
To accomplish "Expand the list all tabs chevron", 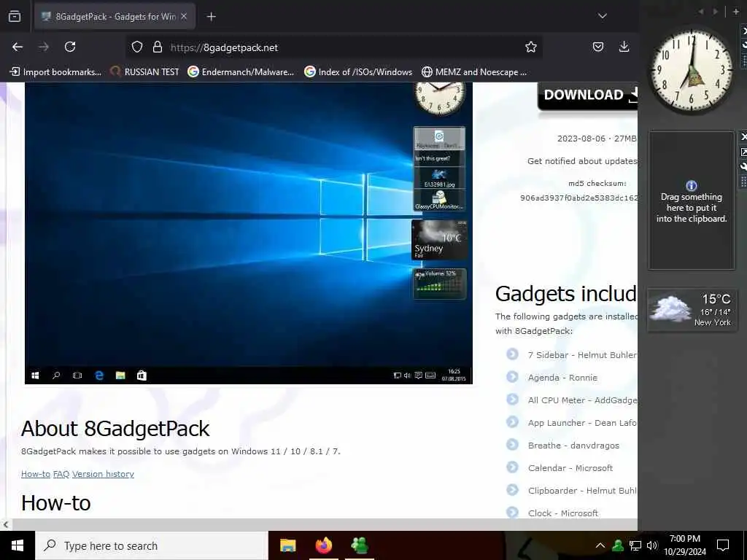I will point(602,16).
